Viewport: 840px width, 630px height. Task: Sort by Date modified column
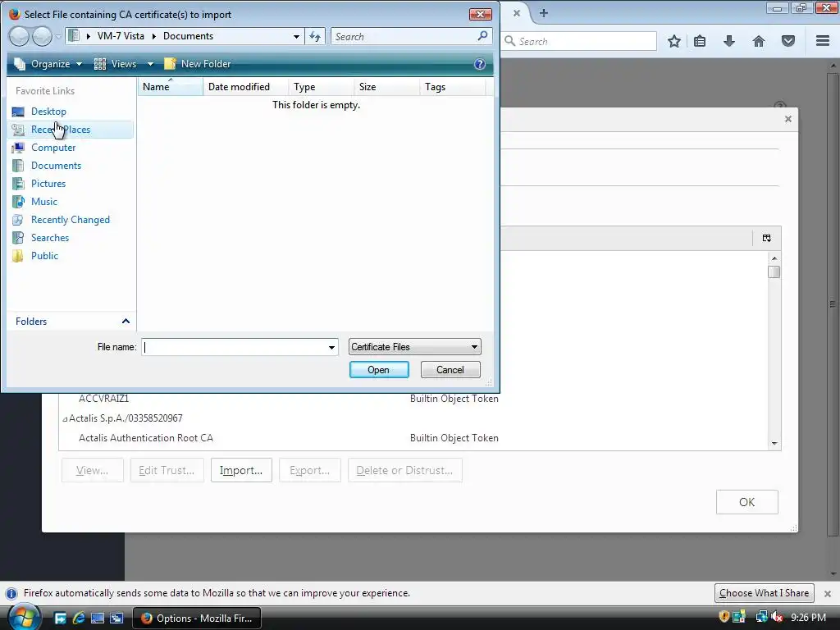246,87
